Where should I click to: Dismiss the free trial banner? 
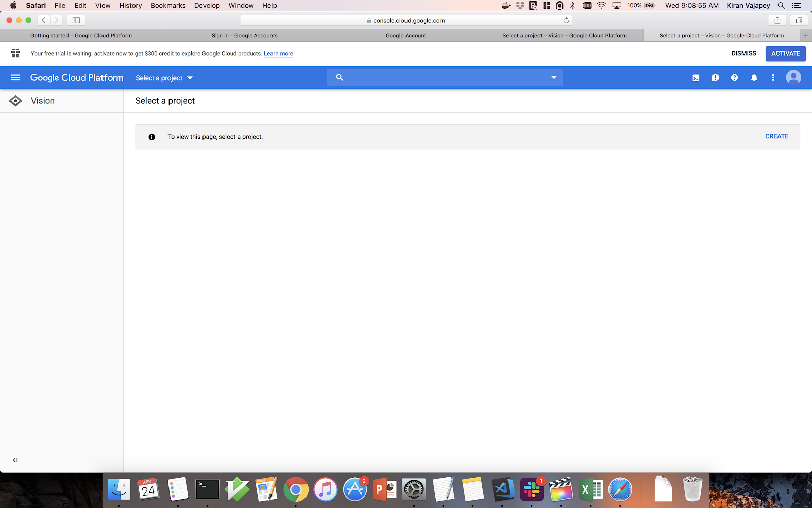tap(743, 53)
